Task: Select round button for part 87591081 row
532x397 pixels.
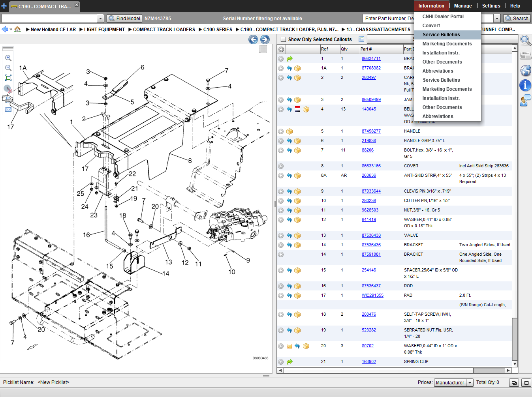Action: click(281, 255)
